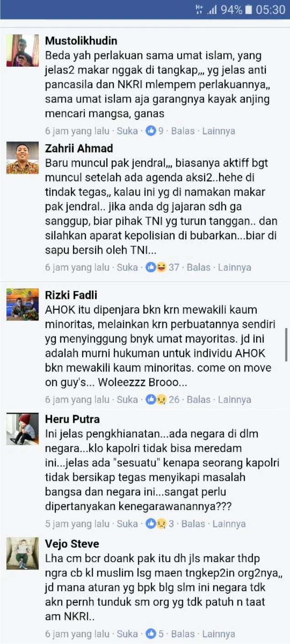
Task: Open Zahrii Ahmad's profile picture
Action: tap(22, 158)
